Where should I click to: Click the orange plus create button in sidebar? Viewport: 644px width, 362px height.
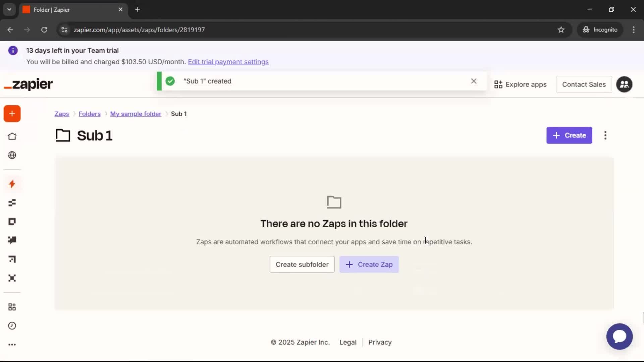click(x=12, y=114)
